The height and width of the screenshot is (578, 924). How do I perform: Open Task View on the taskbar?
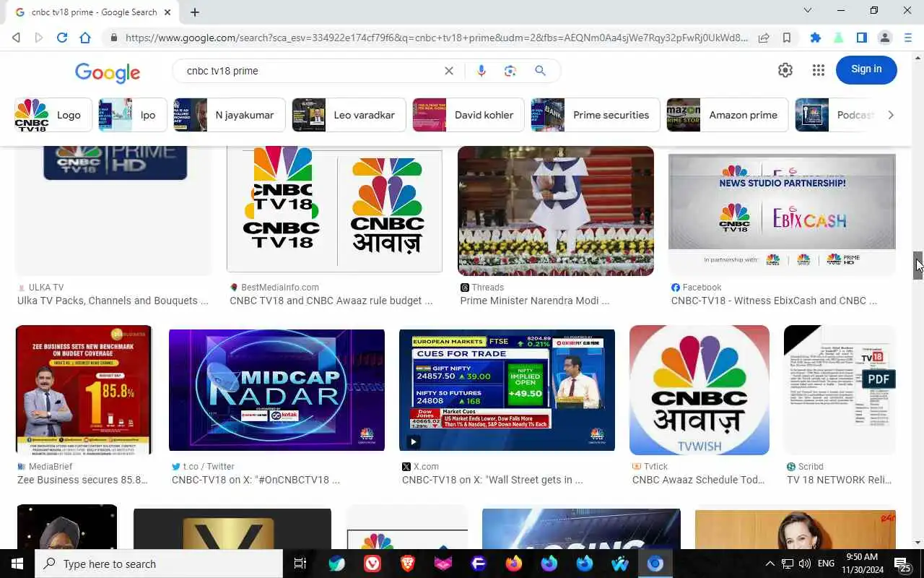pyautogui.click(x=300, y=564)
